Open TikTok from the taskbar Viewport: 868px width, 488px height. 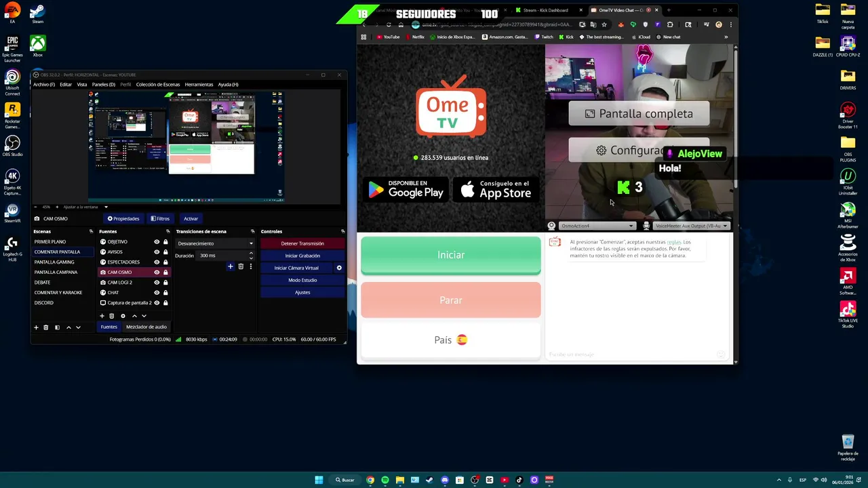(519, 480)
